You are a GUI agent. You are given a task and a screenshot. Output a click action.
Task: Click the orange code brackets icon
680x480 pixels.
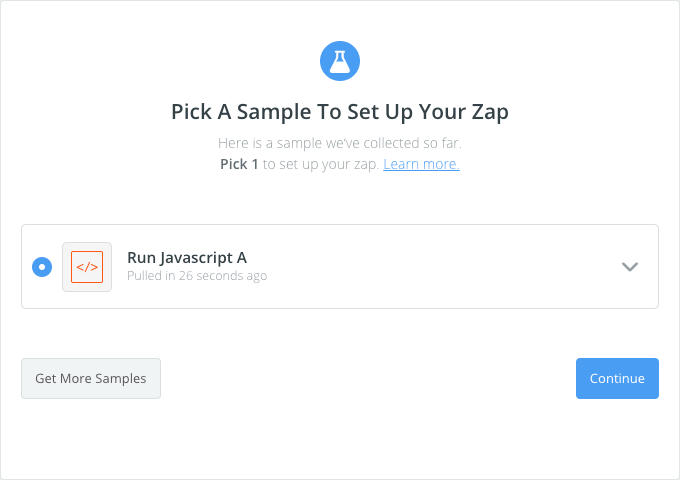[x=87, y=267]
